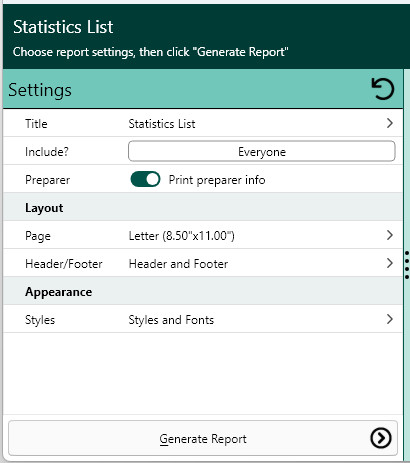Viewport: 410px width, 463px height.
Task: Select the Header and Footer value
Action: 178,264
